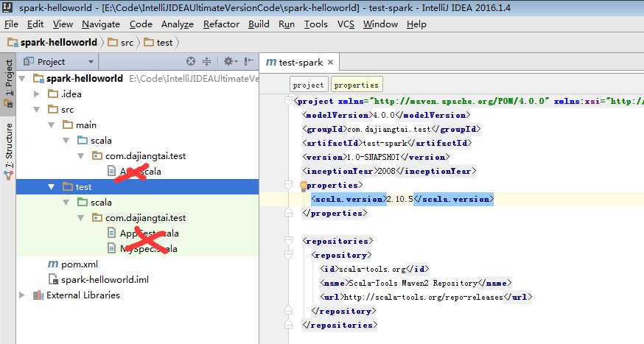Click the scala-tools.org repository url line
The height and width of the screenshot is (344, 644).
click(x=426, y=297)
